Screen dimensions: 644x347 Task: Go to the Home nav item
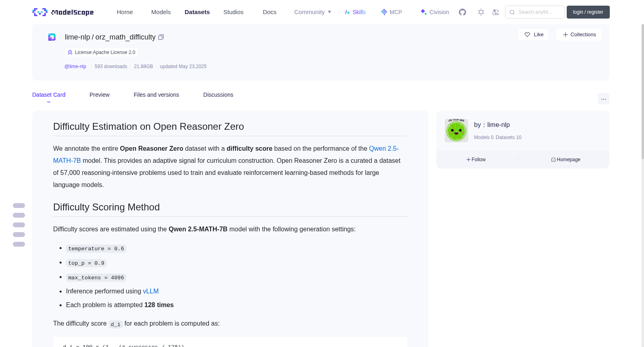coord(125,12)
